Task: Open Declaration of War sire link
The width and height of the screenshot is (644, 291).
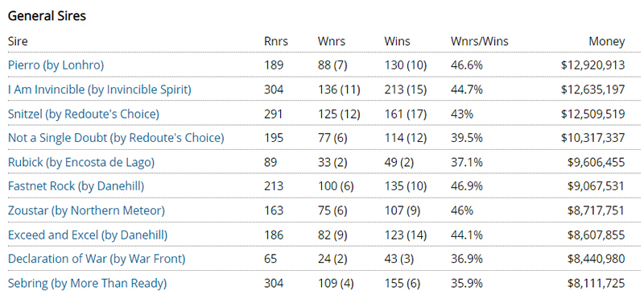Action: [97, 259]
